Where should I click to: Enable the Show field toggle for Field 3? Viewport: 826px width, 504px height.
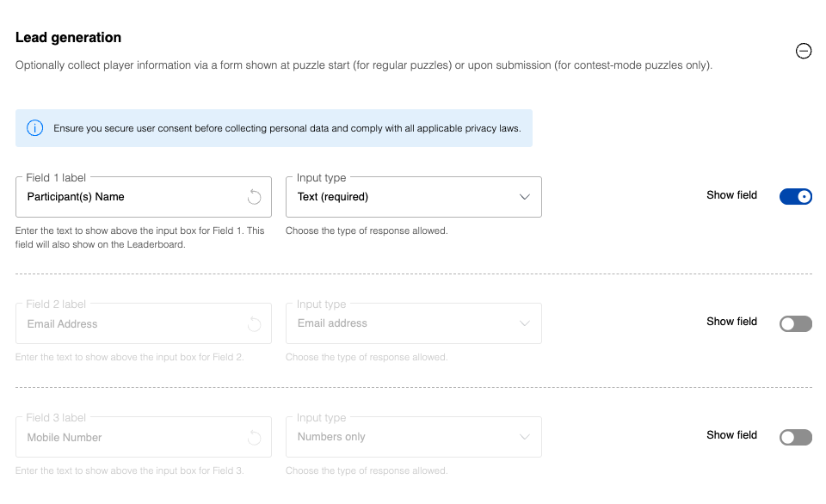tap(795, 438)
